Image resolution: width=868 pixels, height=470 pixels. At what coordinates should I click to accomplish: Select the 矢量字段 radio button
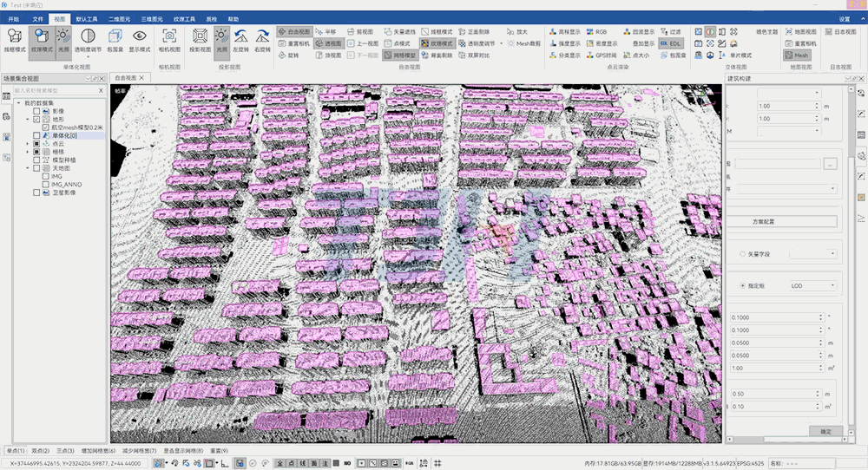pos(732,254)
